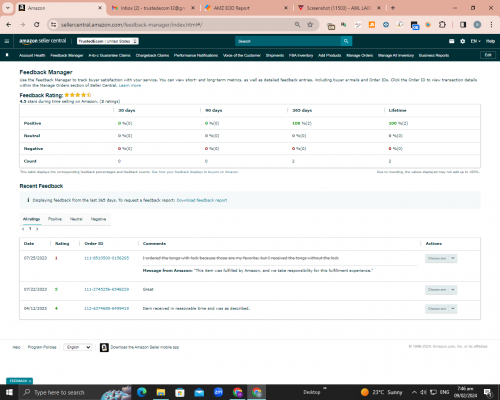Viewport: 500px width, 400px height.
Task: Go to the previous page of feedback
Action: (x=23, y=229)
